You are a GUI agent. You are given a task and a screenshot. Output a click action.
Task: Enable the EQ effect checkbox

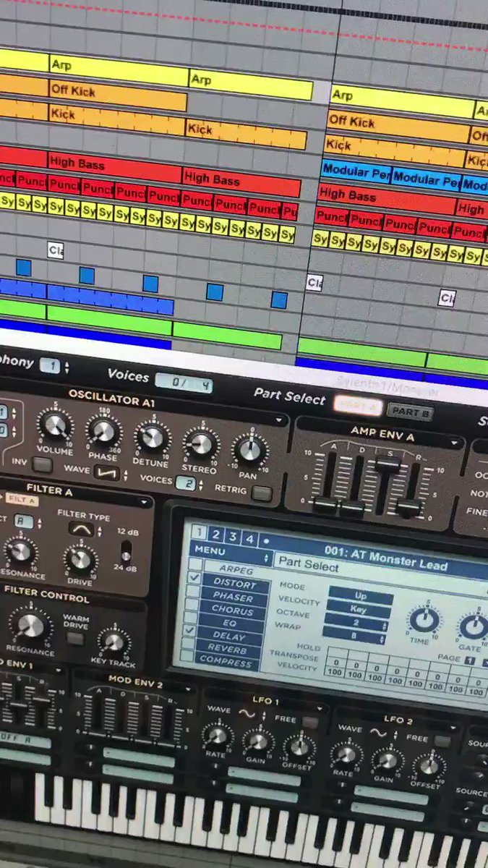(x=192, y=618)
